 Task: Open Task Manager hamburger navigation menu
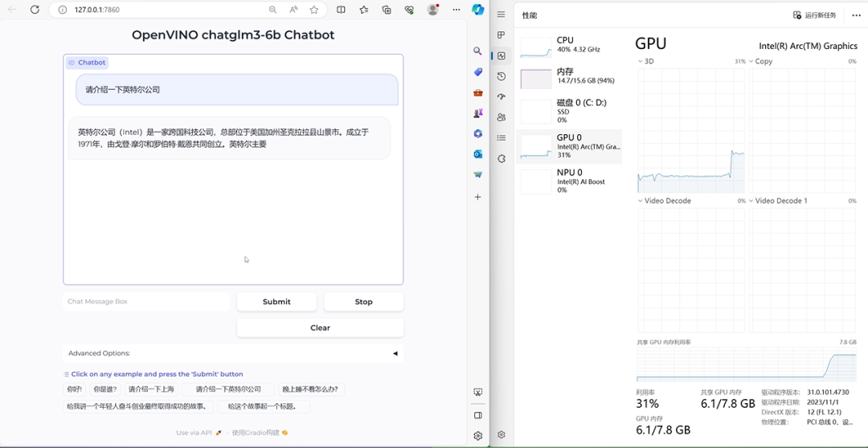501,14
